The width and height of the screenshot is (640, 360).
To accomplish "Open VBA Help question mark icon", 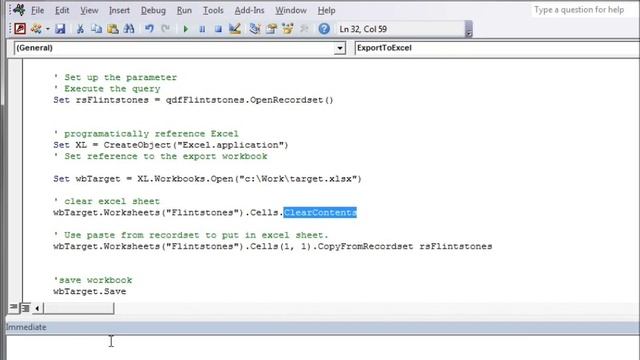I will pos(324,29).
